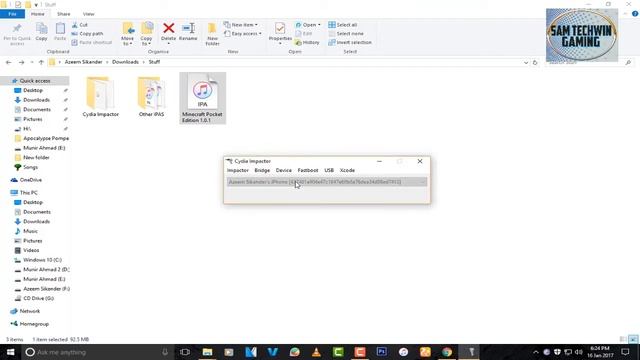
Task: Open the Bridge menu in Cydia Impactor
Action: (x=262, y=170)
